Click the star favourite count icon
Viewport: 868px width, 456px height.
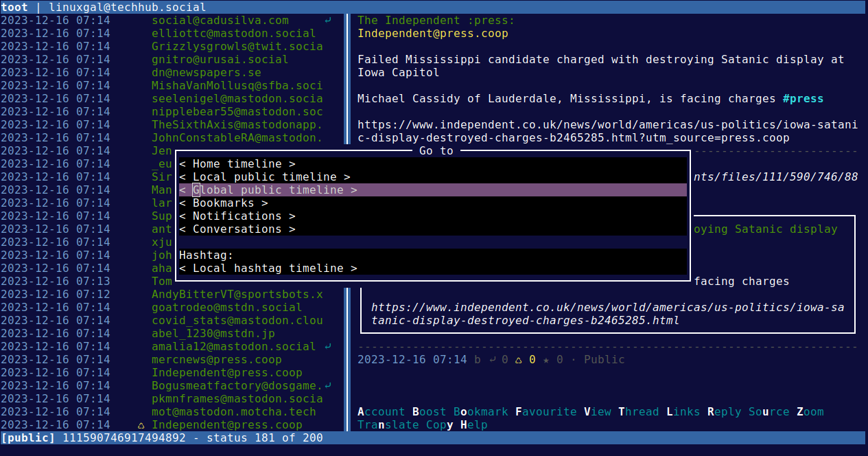pyautogui.click(x=546, y=359)
